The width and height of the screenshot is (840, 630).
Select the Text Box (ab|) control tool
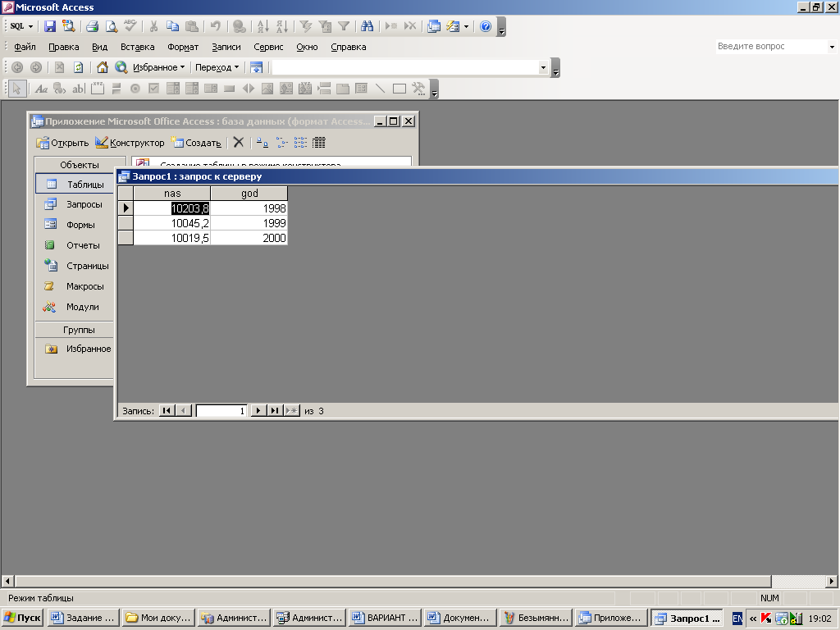(x=79, y=89)
